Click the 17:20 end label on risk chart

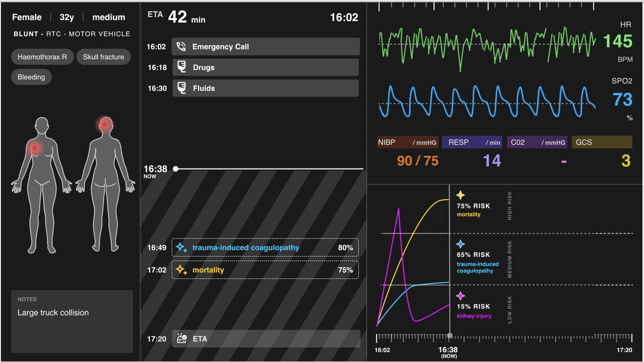pos(624,350)
